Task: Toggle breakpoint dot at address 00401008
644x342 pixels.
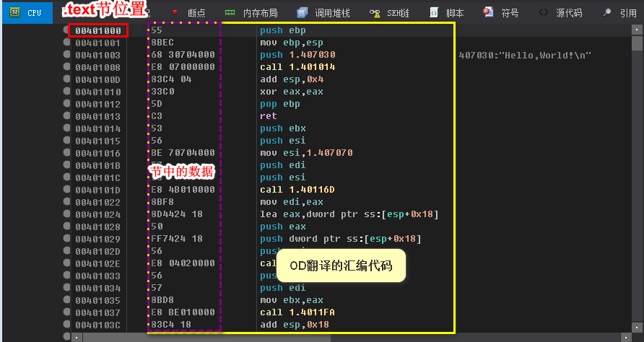Action: click(x=66, y=66)
